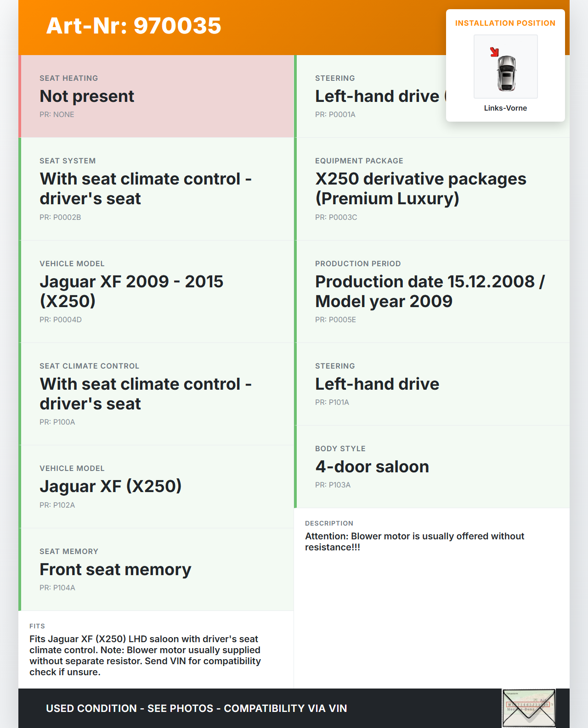Click the Fits compatibility note text
Viewport: 588px width, 728px height.
145,655
